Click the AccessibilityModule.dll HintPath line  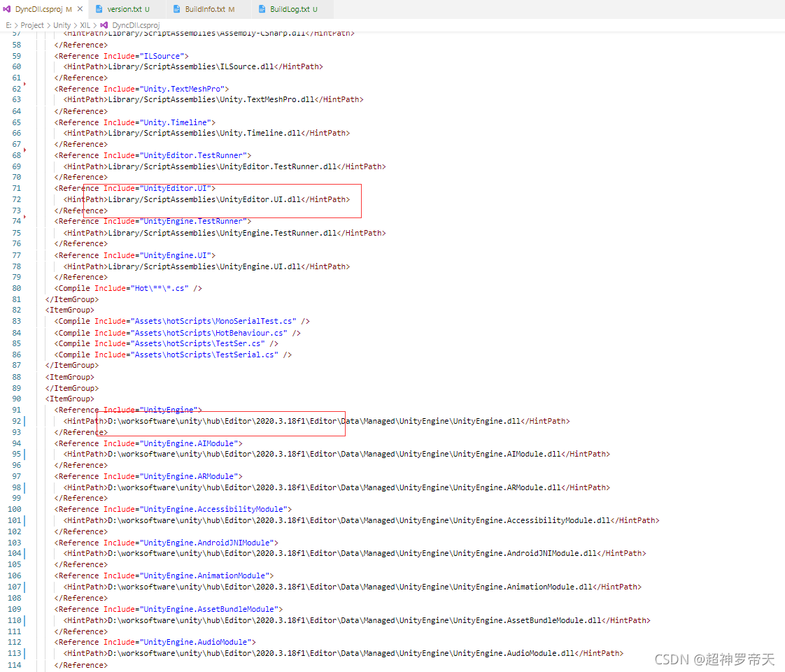(362, 520)
